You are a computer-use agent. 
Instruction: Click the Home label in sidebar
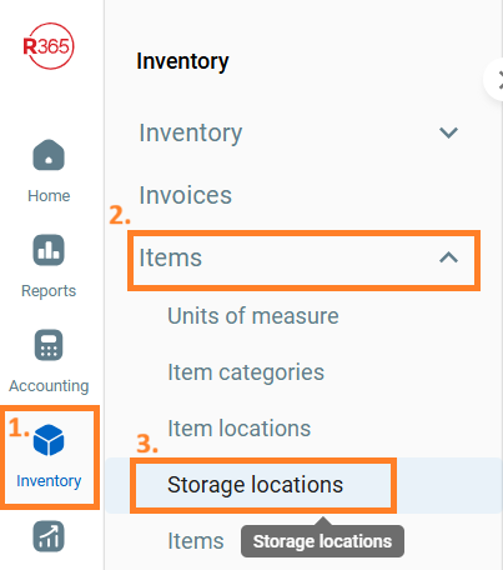click(49, 196)
